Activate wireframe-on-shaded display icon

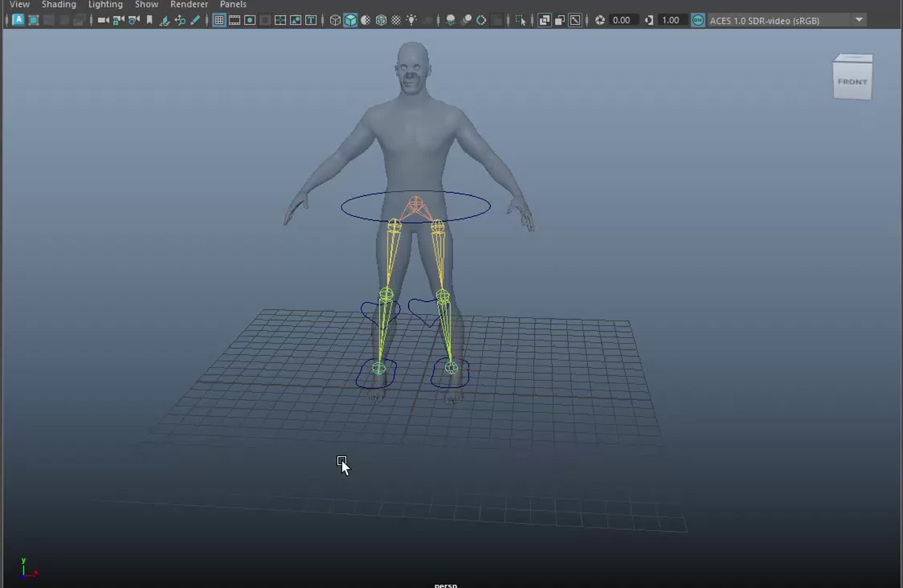tap(381, 20)
